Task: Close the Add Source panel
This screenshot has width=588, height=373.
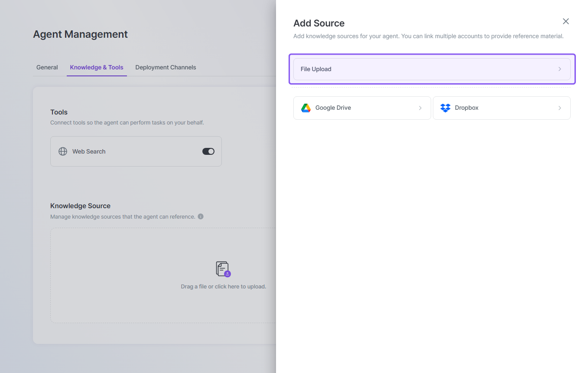Action: (x=565, y=21)
